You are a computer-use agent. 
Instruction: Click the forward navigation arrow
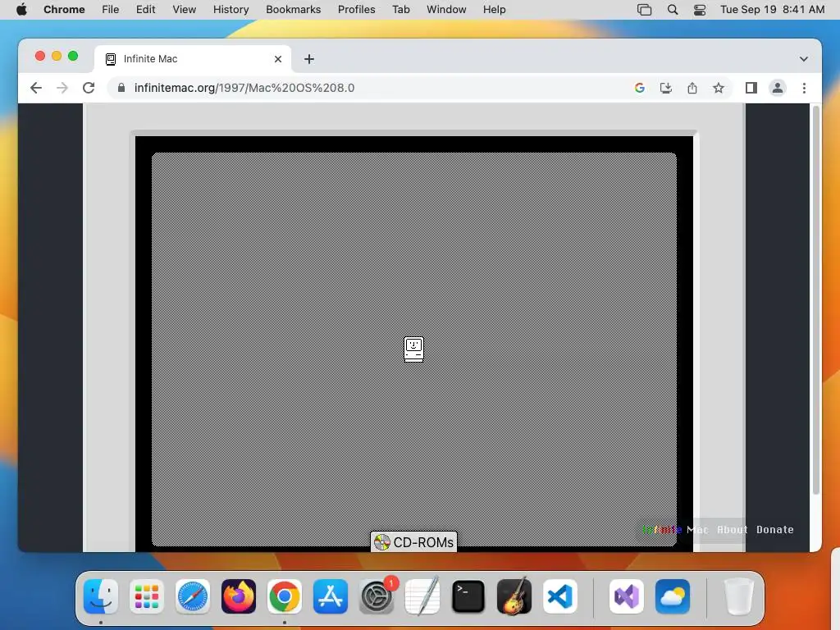click(62, 88)
